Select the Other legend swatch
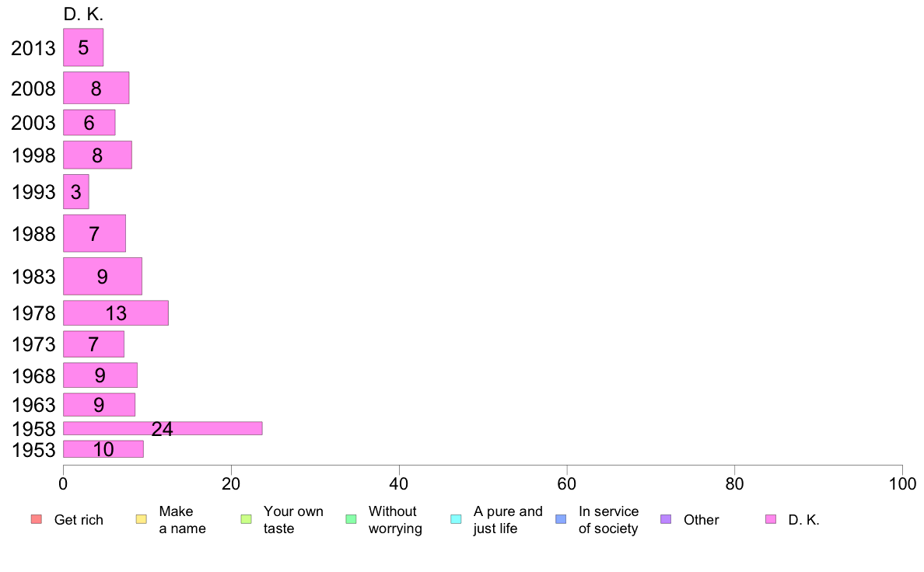This screenshot has height=572, width=924. (x=666, y=519)
